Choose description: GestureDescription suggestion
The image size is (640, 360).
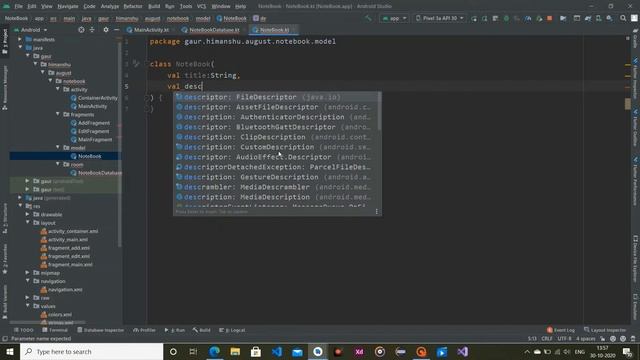pyautogui.click(x=277, y=177)
